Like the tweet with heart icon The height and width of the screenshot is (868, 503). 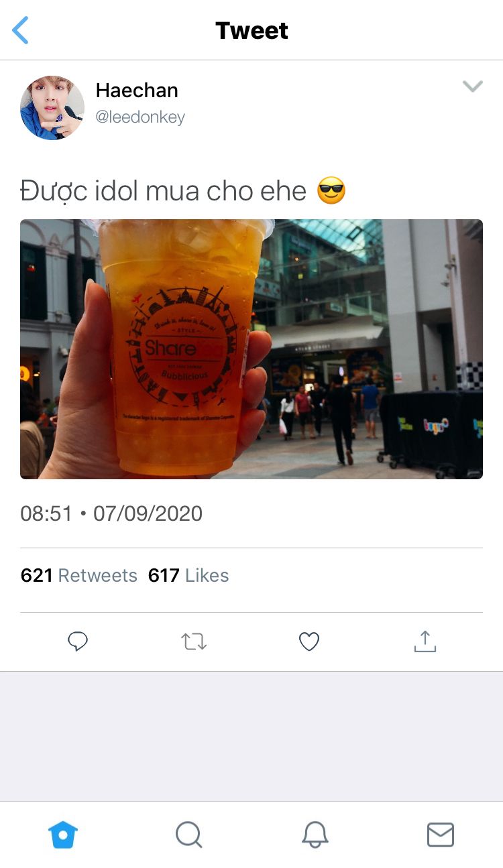pyautogui.click(x=309, y=641)
